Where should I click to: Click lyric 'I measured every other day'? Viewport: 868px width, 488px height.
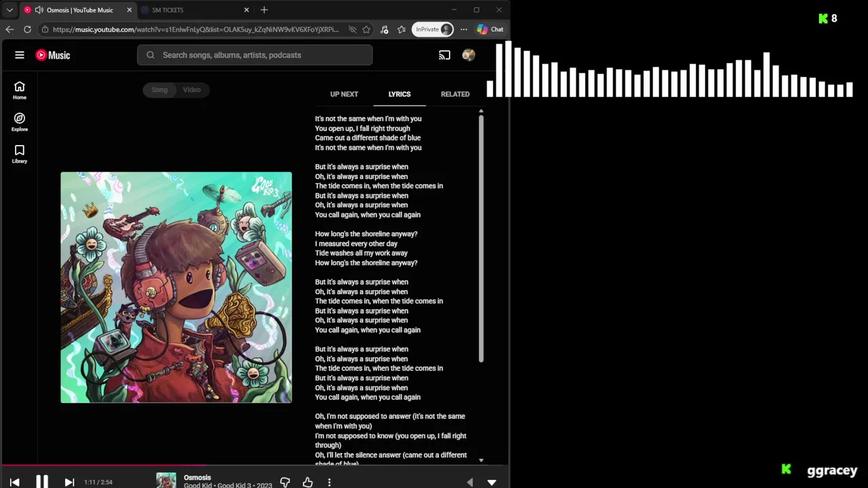[356, 243]
